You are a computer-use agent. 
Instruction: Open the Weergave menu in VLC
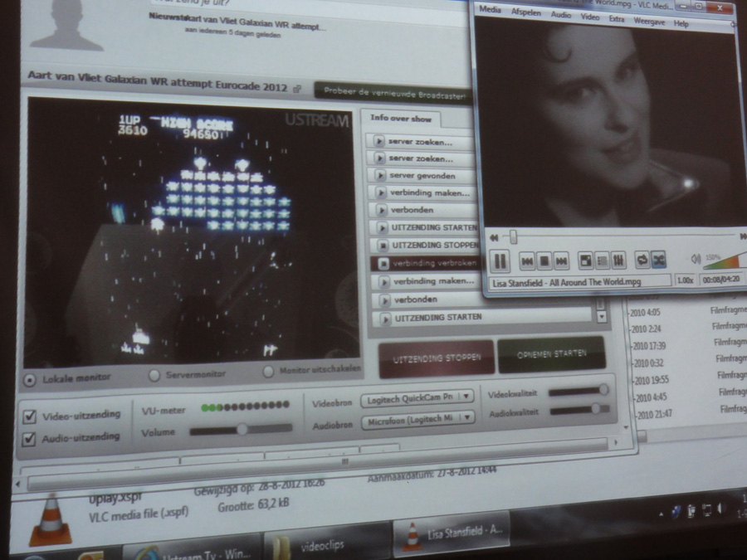click(x=649, y=22)
